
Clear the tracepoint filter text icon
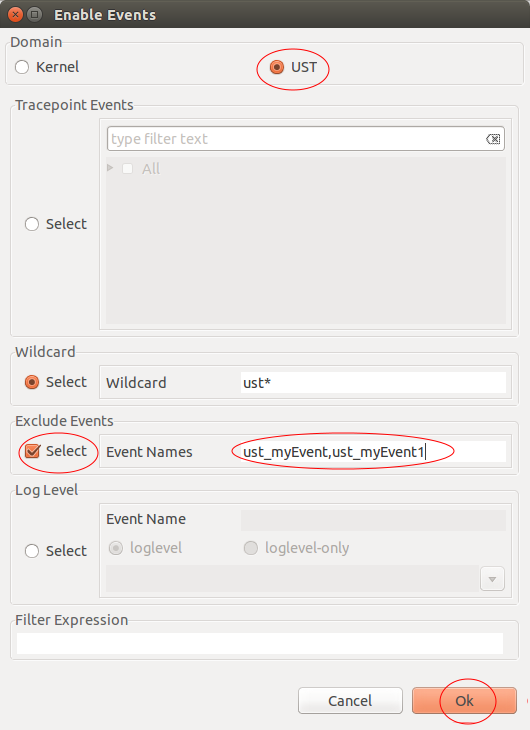(x=493, y=139)
